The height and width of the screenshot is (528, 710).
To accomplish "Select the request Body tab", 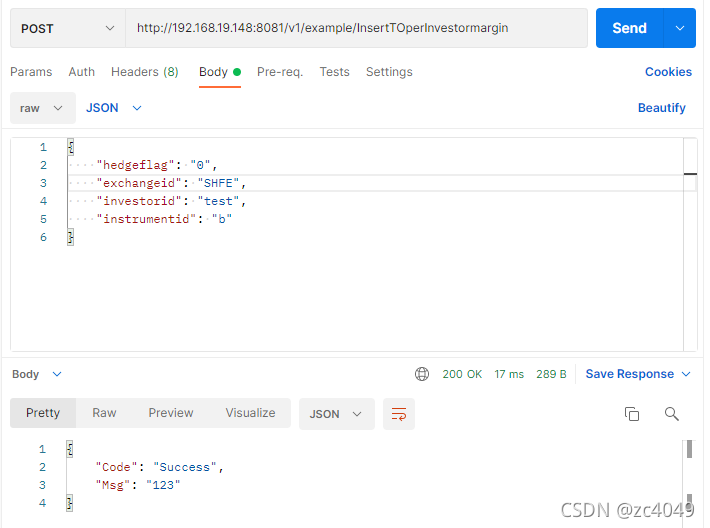I will click(220, 72).
